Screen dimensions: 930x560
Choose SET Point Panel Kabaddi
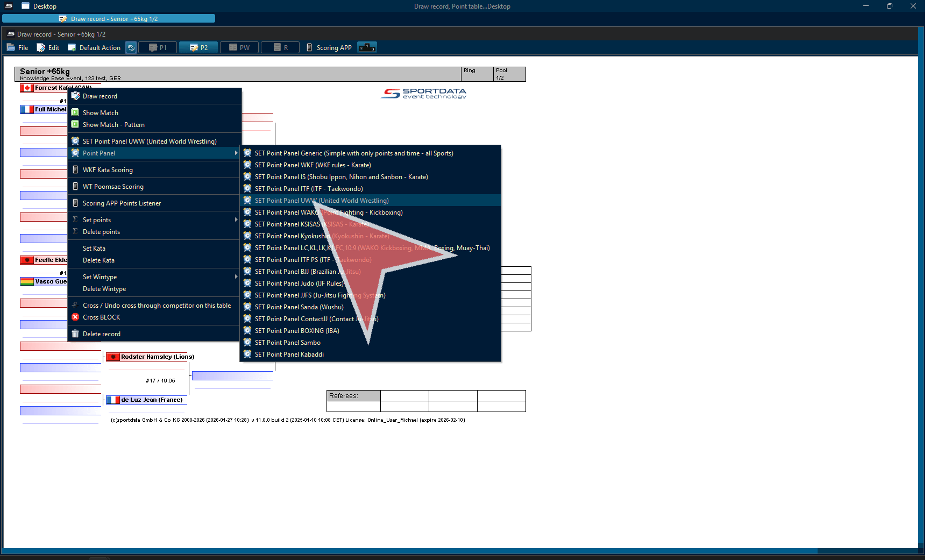pyautogui.click(x=289, y=355)
